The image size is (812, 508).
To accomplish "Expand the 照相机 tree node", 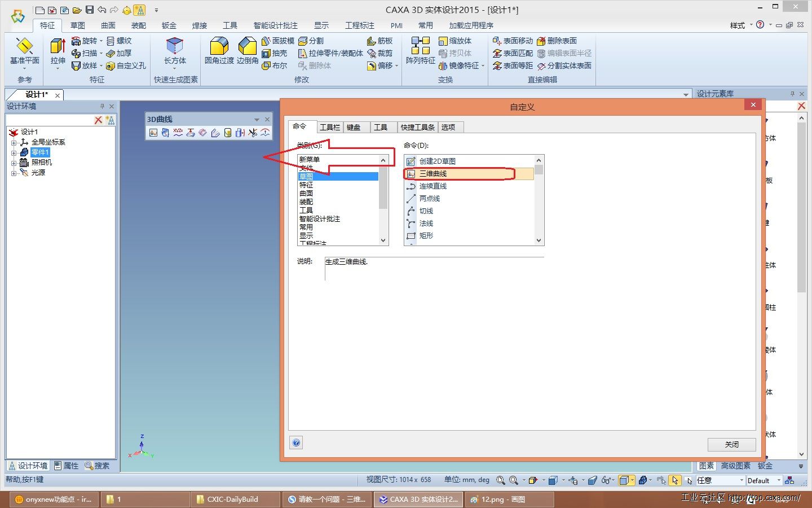I will click(14, 163).
